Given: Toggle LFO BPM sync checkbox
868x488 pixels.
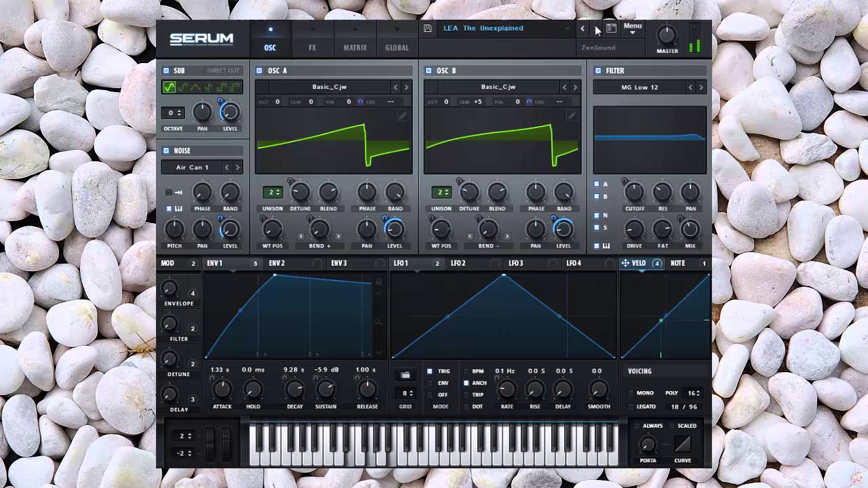Looking at the screenshot, I should pyautogui.click(x=466, y=371).
